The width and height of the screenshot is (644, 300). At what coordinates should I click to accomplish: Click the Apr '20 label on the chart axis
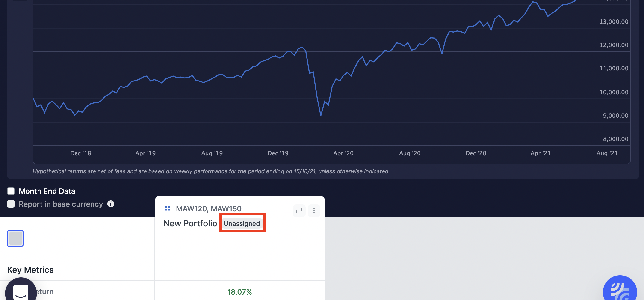click(343, 153)
